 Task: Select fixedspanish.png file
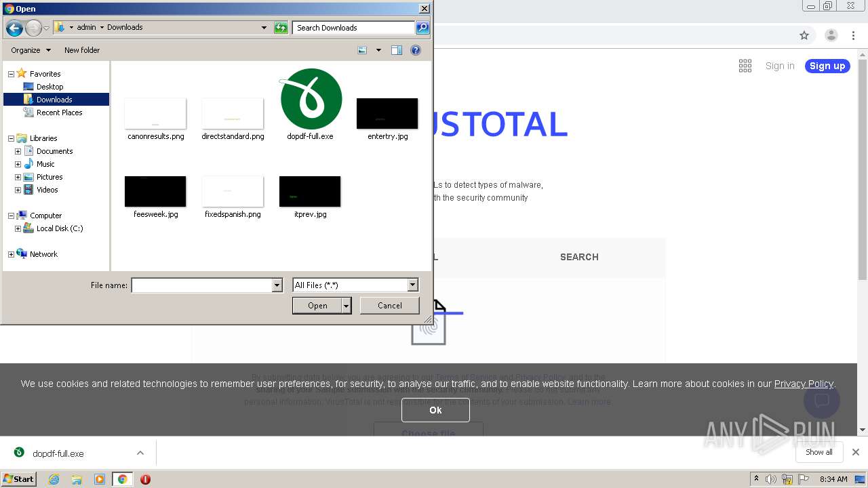233,191
